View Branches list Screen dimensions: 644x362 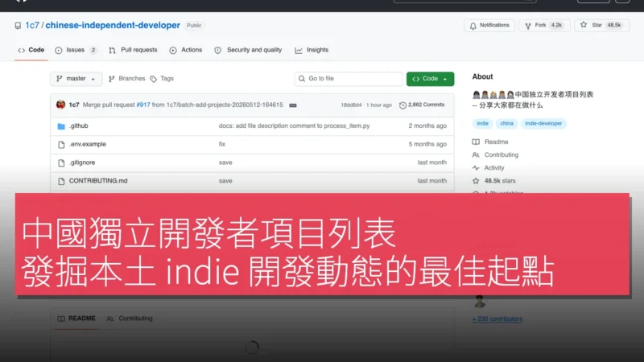(x=127, y=79)
